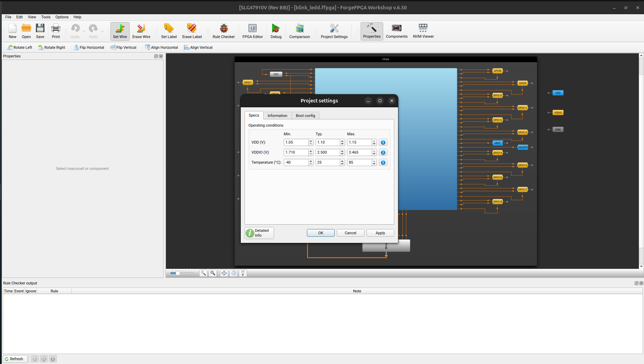Click the Set Label tool
The width and height of the screenshot is (644, 364).
[169, 31]
